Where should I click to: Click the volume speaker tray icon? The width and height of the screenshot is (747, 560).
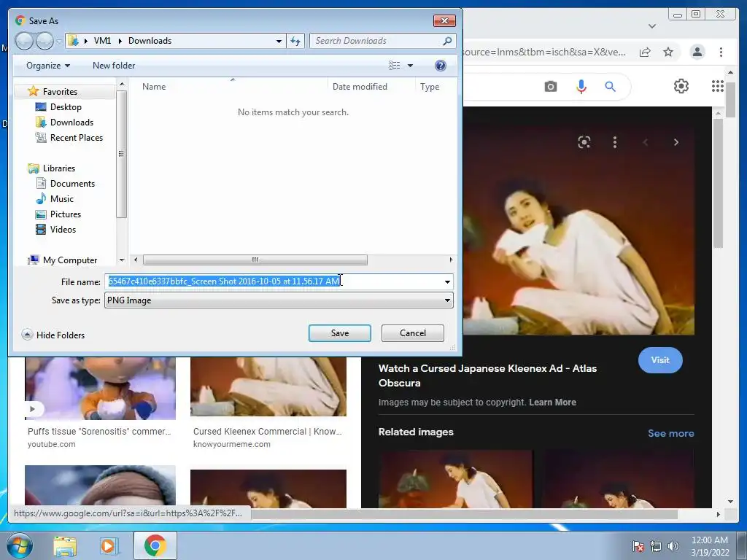click(673, 546)
